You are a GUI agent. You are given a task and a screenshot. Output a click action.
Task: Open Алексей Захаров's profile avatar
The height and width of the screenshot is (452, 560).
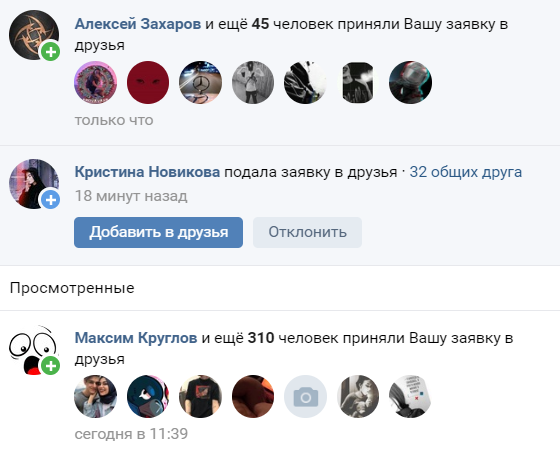[x=34, y=35]
